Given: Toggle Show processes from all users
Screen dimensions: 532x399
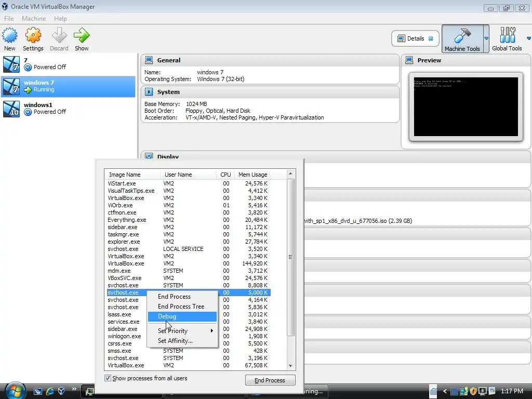Looking at the screenshot, I should coord(108,378).
